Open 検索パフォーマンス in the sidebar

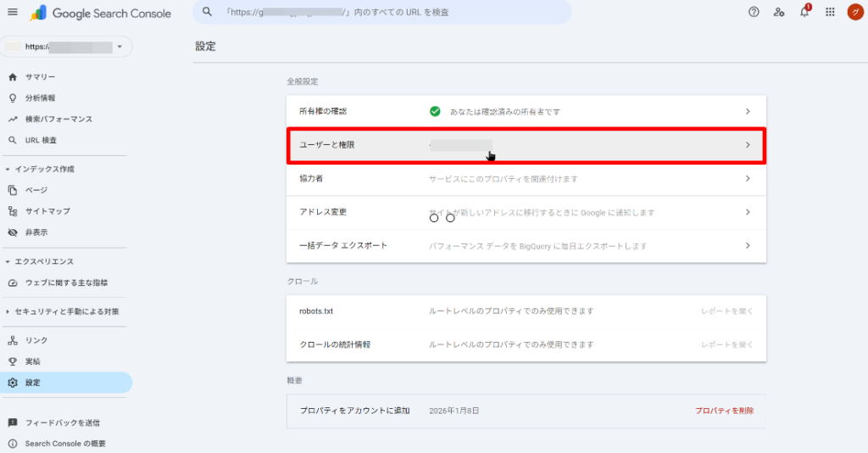point(58,119)
